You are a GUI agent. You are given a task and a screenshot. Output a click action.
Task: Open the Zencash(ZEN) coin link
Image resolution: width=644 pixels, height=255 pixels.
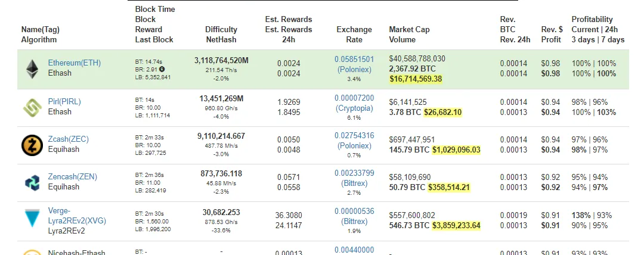coord(73,177)
